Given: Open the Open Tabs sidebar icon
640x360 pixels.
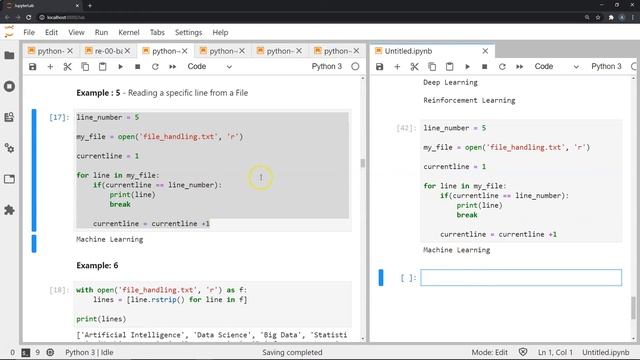Looking at the screenshot, I should point(9,179).
